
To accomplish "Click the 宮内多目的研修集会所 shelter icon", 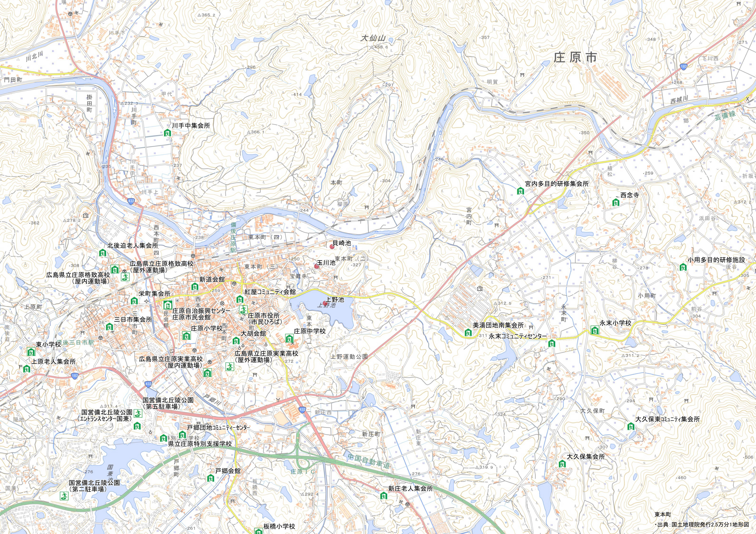I will click(520, 191).
